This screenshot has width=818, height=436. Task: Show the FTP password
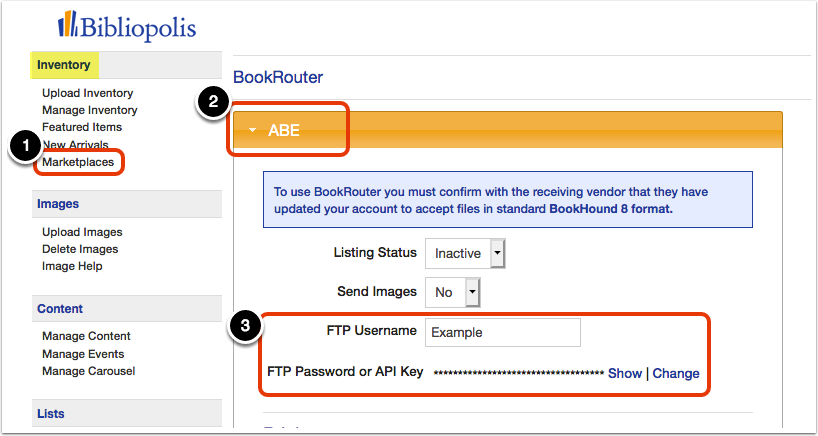(x=625, y=373)
